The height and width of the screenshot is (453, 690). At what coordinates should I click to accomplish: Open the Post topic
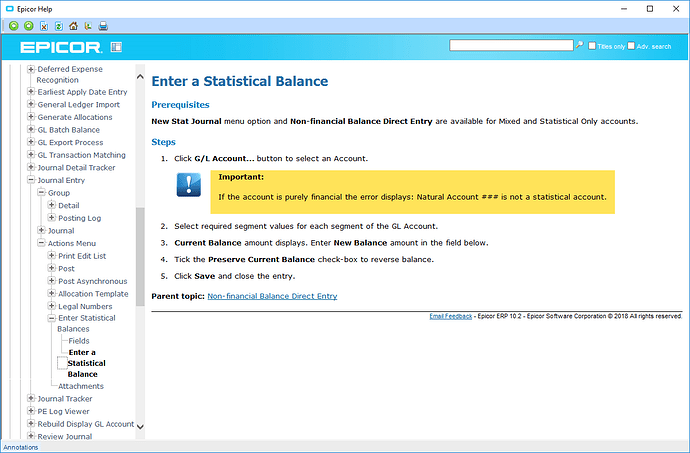[66, 269]
